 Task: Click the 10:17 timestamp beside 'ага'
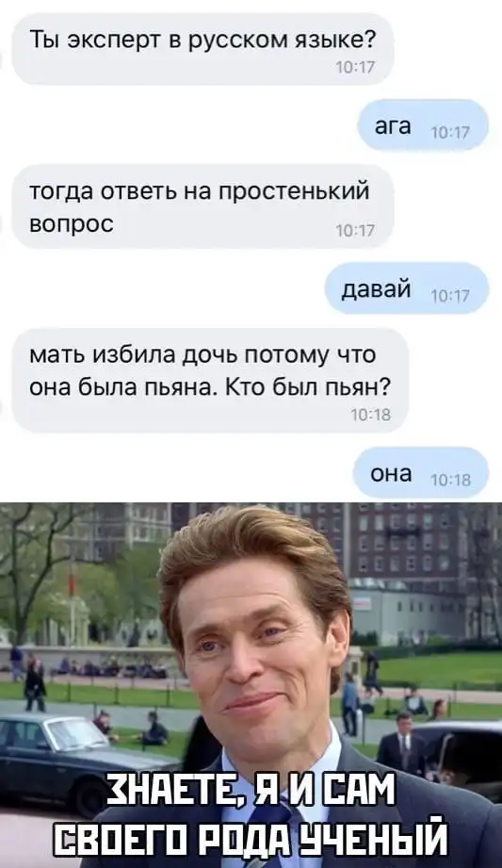tap(449, 133)
